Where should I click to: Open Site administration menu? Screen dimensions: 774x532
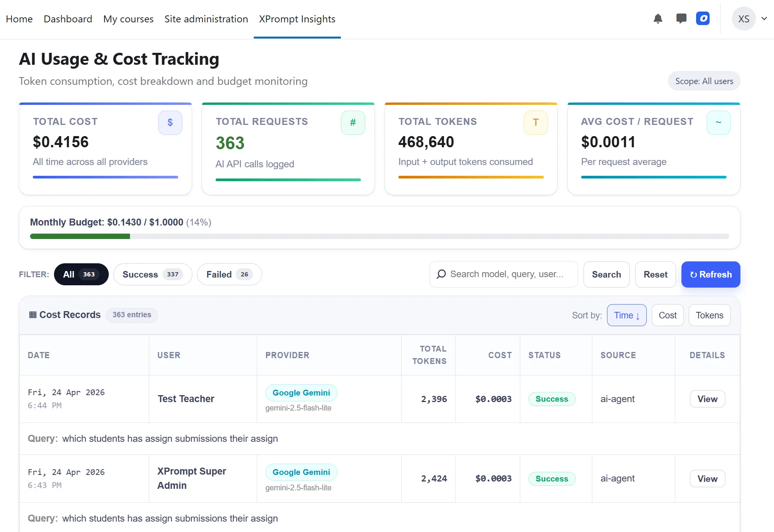(206, 19)
